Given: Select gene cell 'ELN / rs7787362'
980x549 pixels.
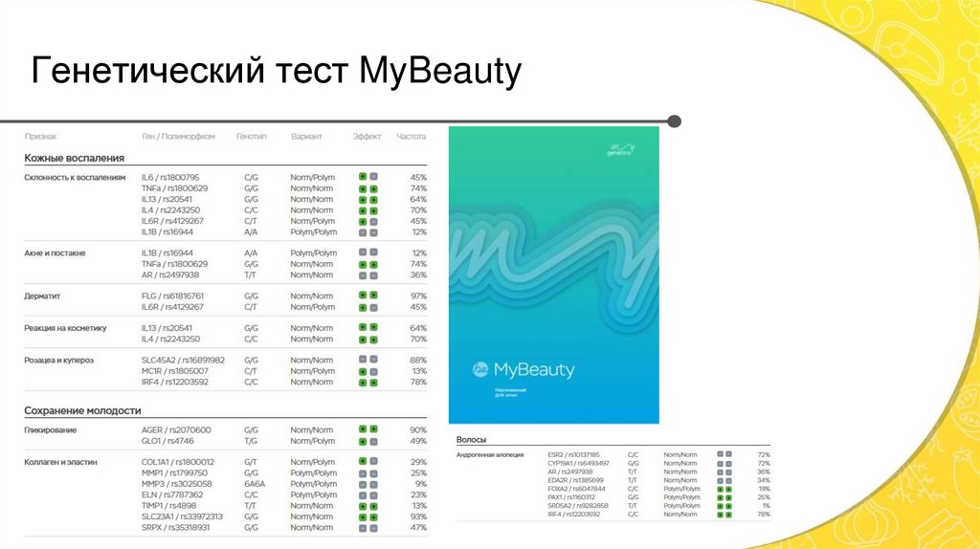Looking at the screenshot, I should pos(172,494).
